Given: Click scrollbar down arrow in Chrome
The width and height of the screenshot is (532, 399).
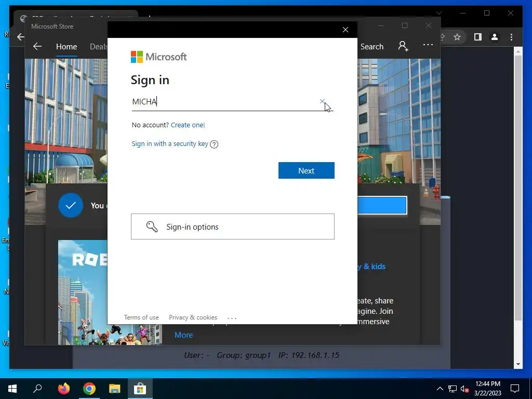Looking at the screenshot, I should tap(518, 364).
